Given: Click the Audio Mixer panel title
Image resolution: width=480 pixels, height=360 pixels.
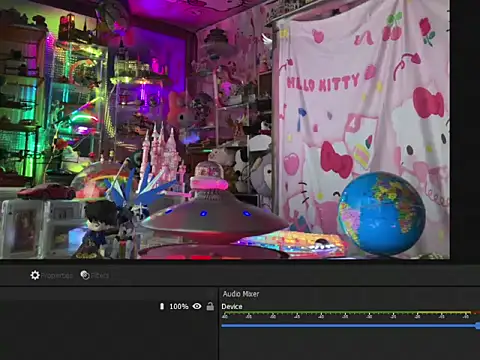Looking at the screenshot, I should [241, 294].
